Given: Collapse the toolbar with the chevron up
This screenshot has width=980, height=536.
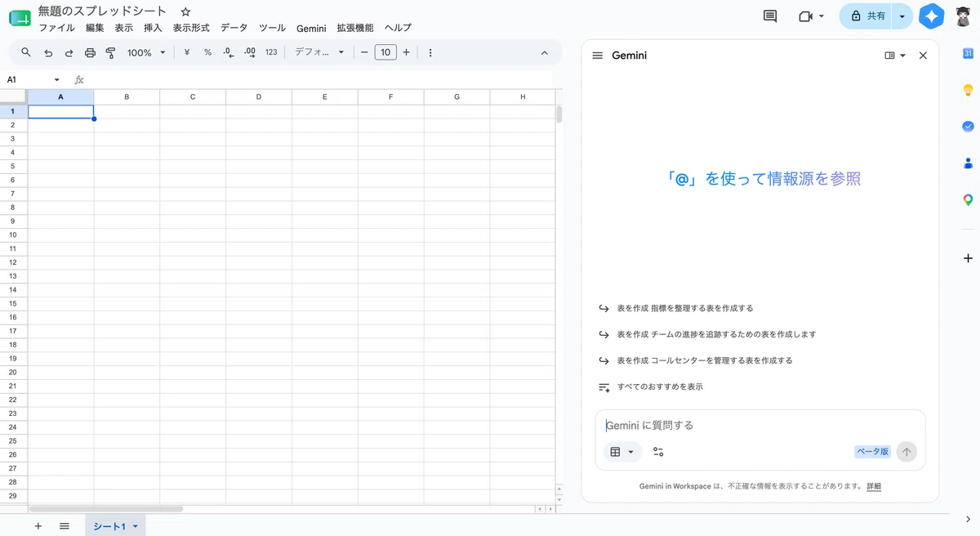Looking at the screenshot, I should coord(545,52).
